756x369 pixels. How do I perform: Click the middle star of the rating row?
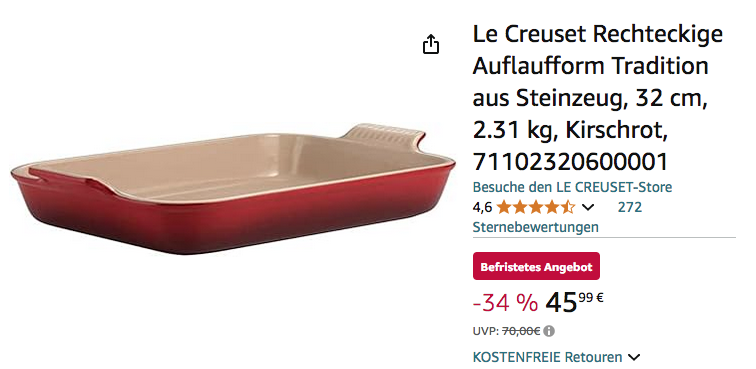(x=536, y=208)
